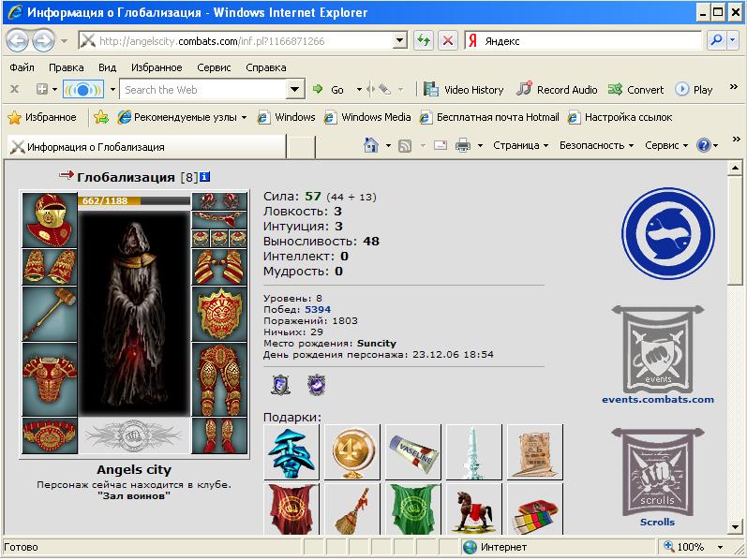Click the blue mushroom gift

tap(291, 452)
